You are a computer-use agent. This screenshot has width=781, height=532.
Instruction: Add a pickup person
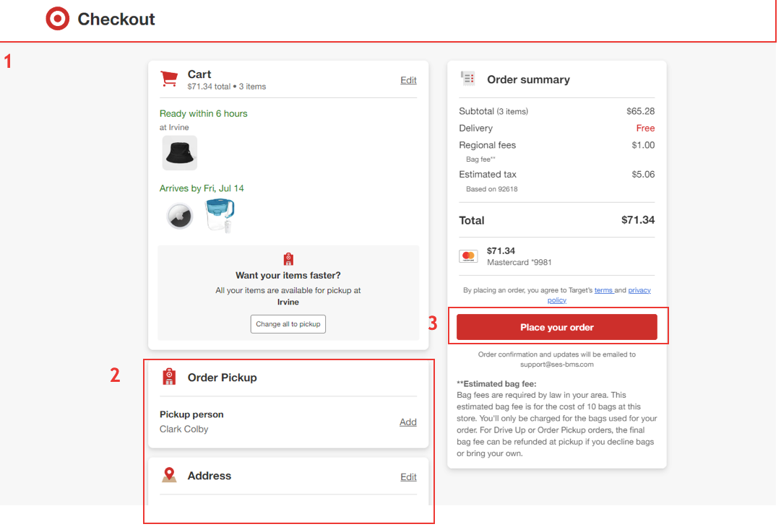coord(408,422)
